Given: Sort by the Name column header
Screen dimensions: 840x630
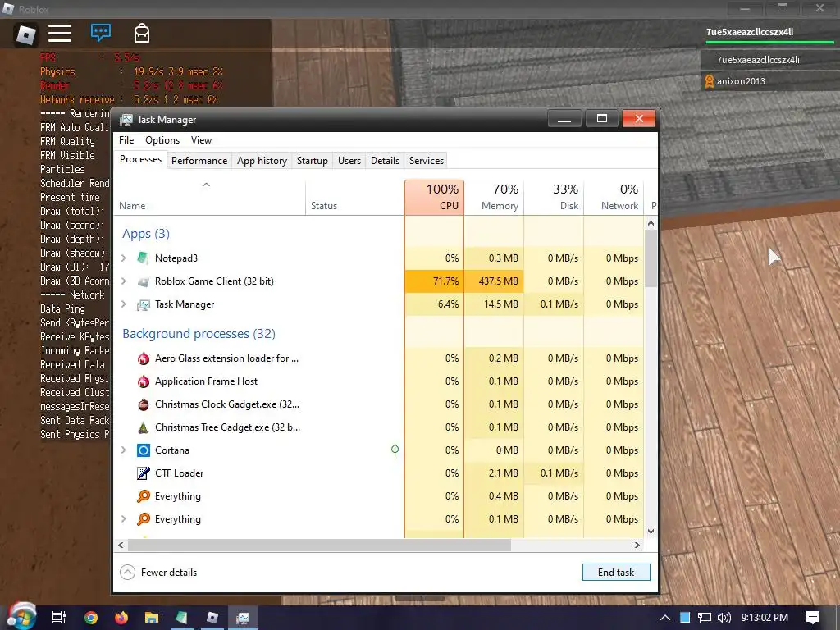Looking at the screenshot, I should 209,197.
